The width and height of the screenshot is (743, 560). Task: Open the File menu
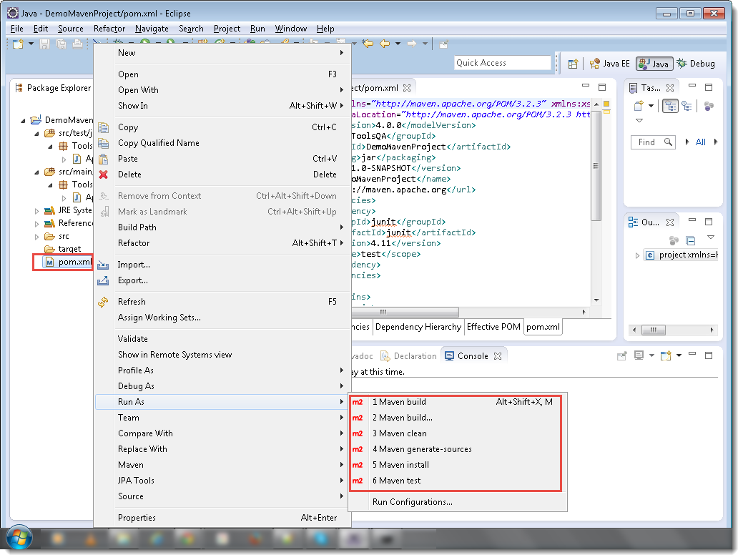tap(17, 29)
